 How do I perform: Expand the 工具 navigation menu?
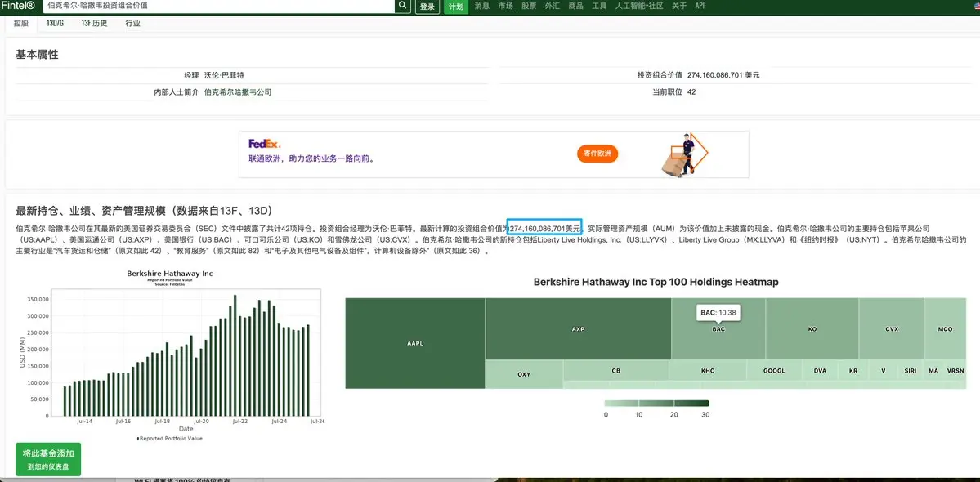click(x=599, y=7)
